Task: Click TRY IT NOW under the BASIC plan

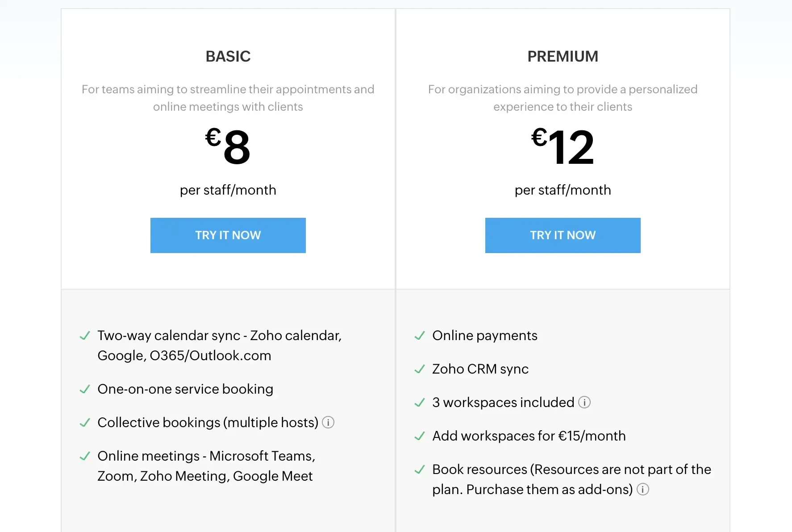Action: pyautogui.click(x=228, y=235)
